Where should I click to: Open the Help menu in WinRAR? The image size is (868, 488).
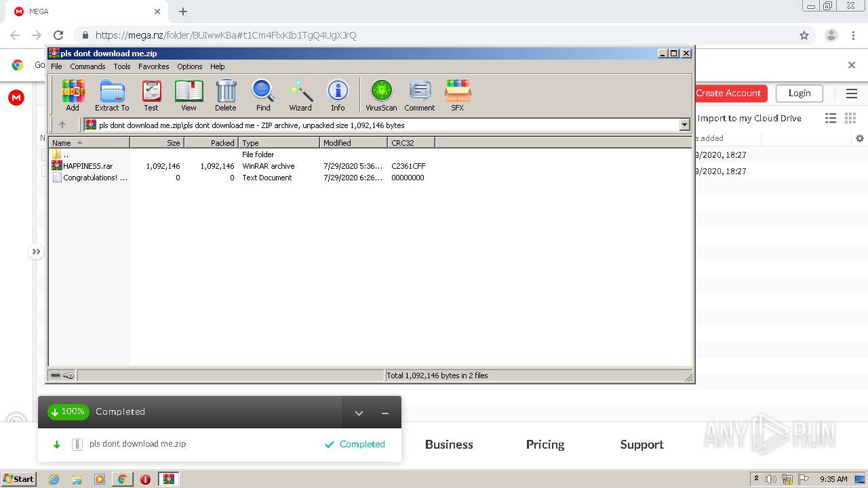(x=217, y=66)
